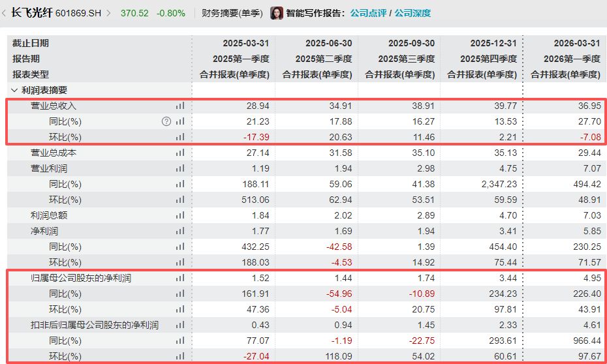Click the 截止日期 row label
This screenshot has height=364, width=607.
pyautogui.click(x=31, y=43)
